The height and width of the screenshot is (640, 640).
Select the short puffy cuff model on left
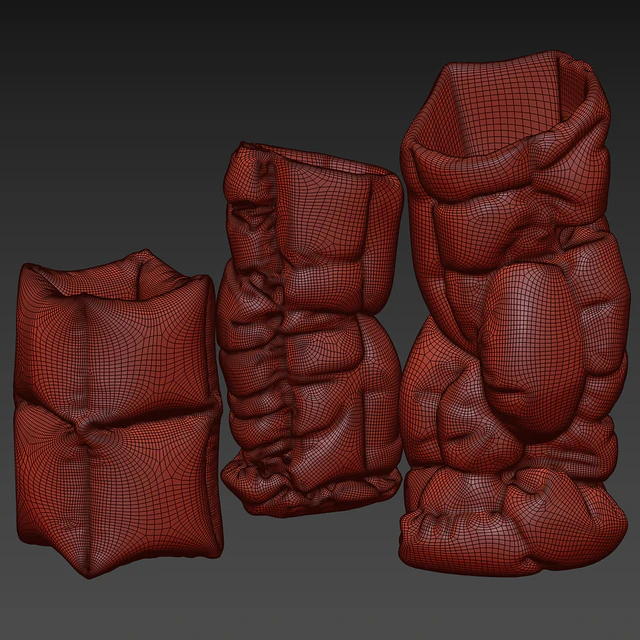coord(118,414)
